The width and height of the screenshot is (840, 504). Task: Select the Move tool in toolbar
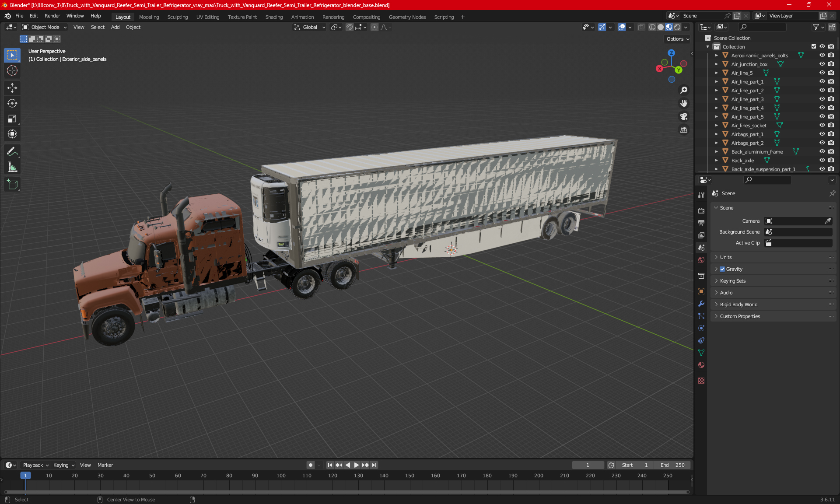click(x=12, y=88)
